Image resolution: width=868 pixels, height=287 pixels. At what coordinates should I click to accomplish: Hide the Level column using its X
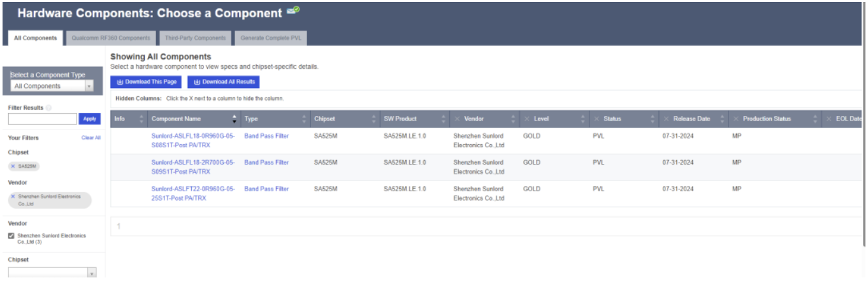tap(526, 119)
